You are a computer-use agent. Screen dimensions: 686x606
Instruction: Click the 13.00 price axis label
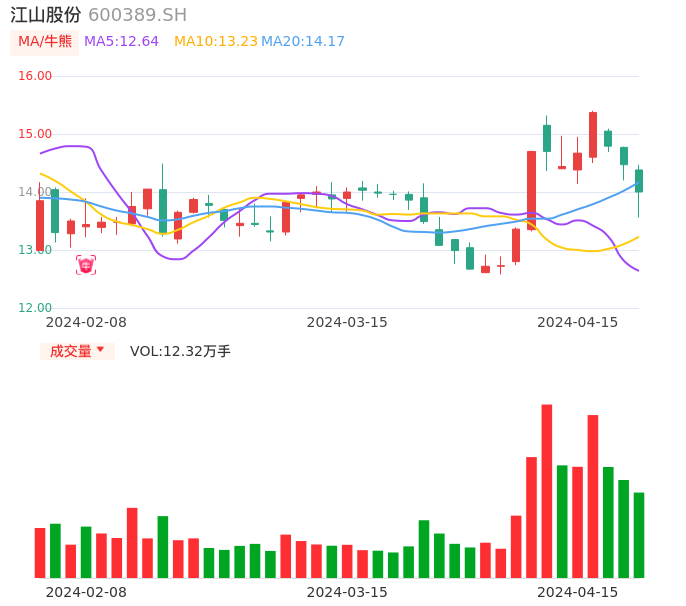(x=35, y=250)
